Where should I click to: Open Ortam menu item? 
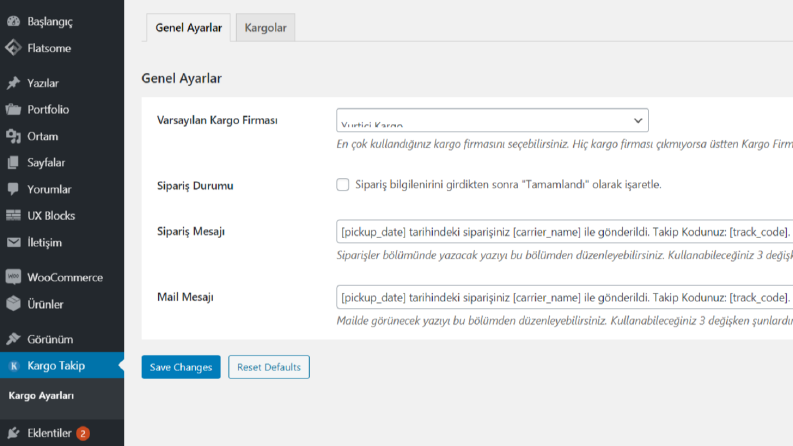(x=62, y=136)
